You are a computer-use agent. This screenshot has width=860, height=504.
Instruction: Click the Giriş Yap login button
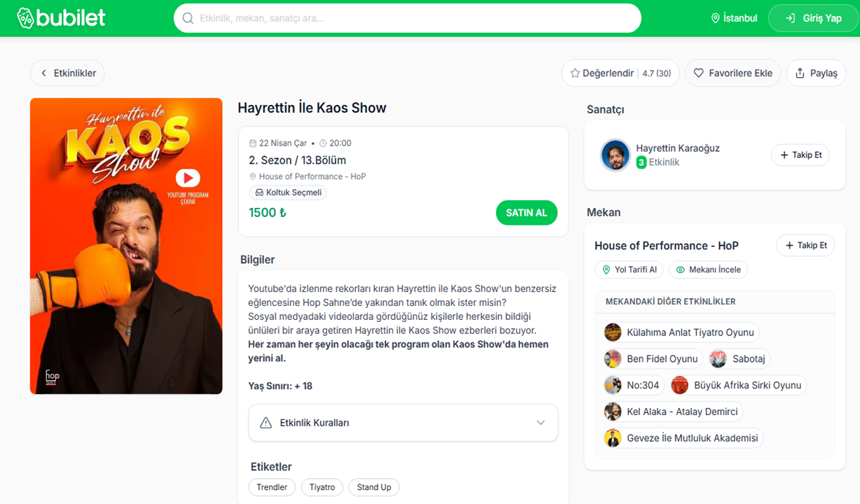[x=813, y=18]
